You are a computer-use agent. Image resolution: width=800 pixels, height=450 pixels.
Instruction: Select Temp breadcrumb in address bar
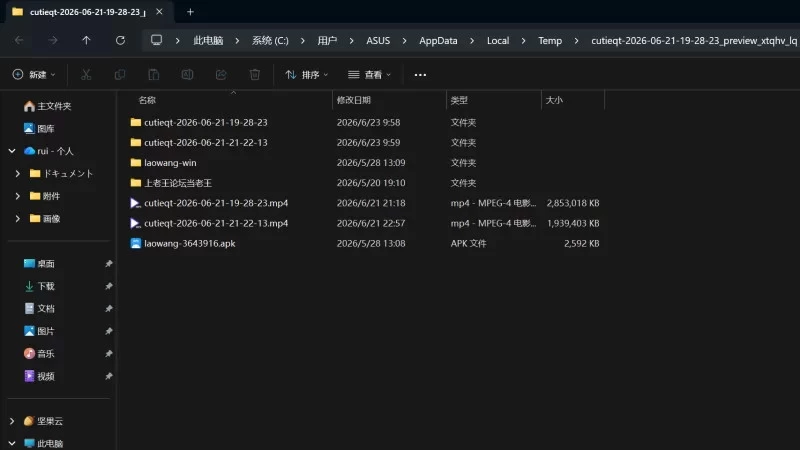click(550, 40)
